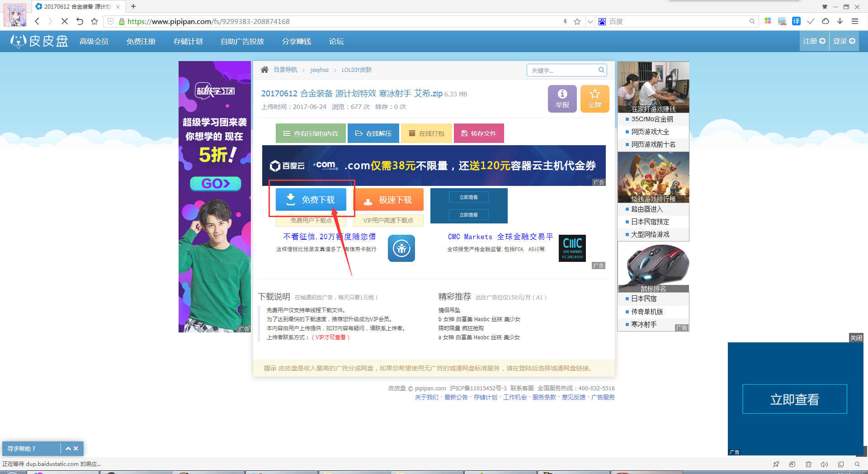
Task: Toggle the mute sound icon in status bar
Action: [824, 464]
